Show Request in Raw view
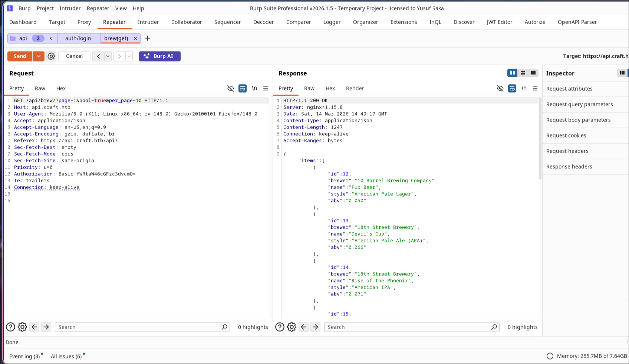 point(40,88)
